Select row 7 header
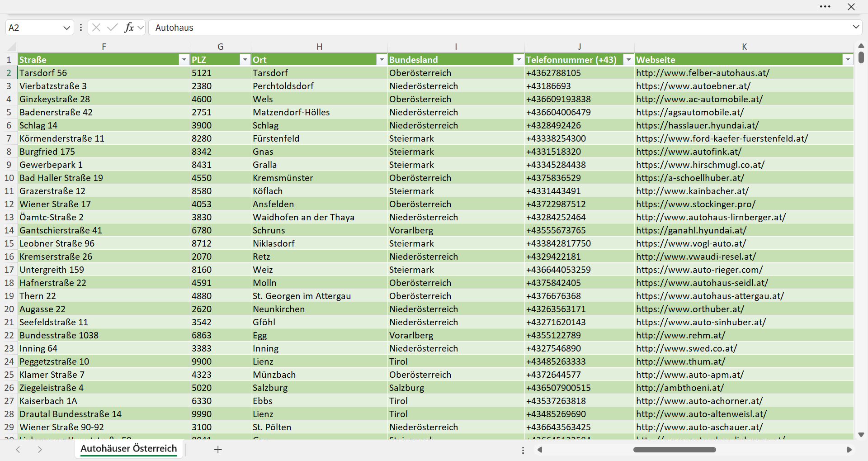Viewport: 868px width, 461px height. (9, 138)
